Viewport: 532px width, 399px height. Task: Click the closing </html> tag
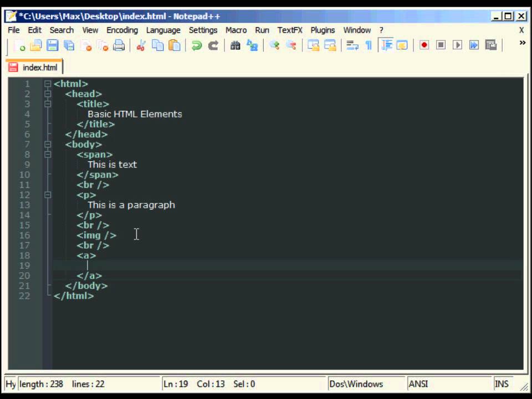coord(74,296)
